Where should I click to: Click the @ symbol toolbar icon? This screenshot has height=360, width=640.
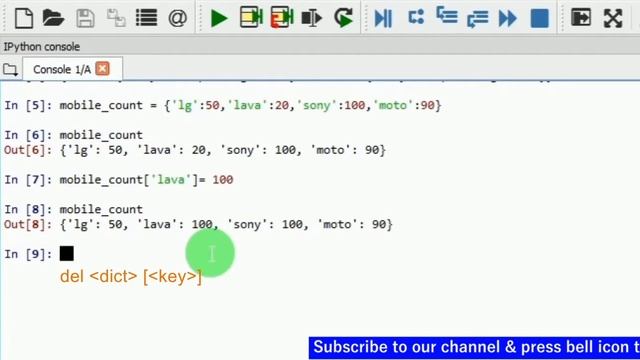pos(178,18)
